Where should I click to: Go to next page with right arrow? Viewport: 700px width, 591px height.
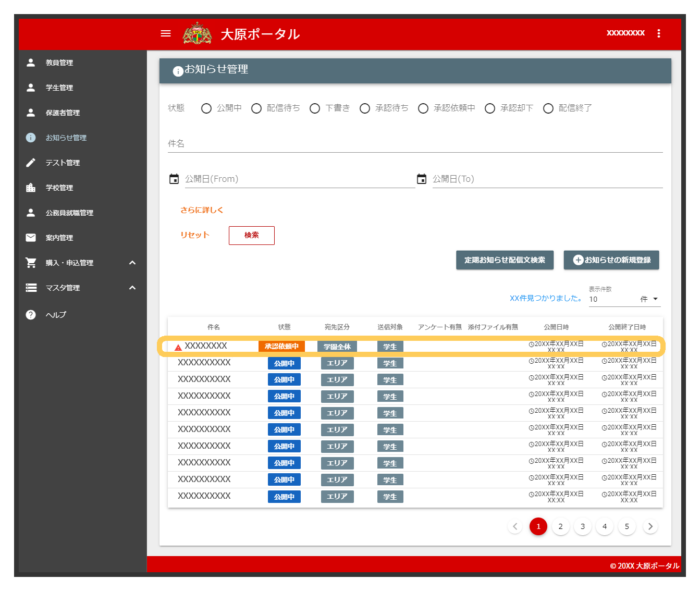point(650,526)
